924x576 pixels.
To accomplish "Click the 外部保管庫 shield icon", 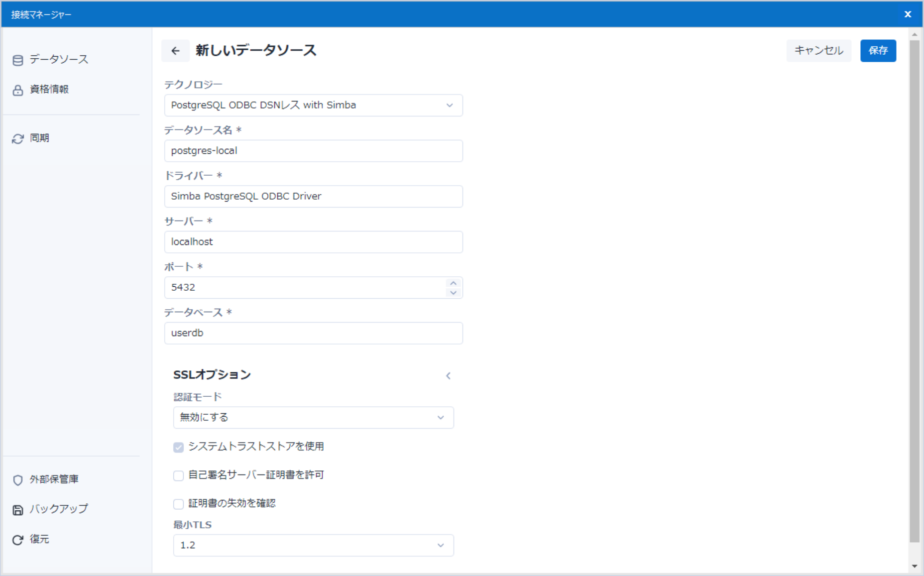I will point(18,480).
